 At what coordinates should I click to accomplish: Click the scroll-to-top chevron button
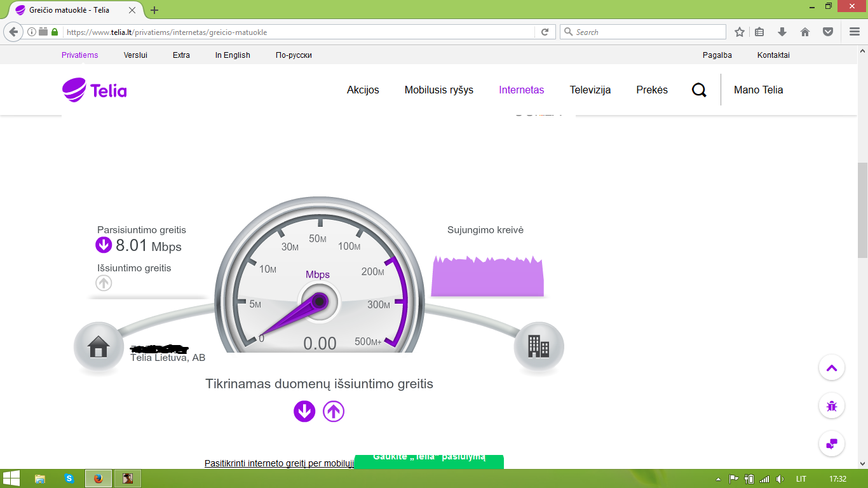click(x=832, y=367)
